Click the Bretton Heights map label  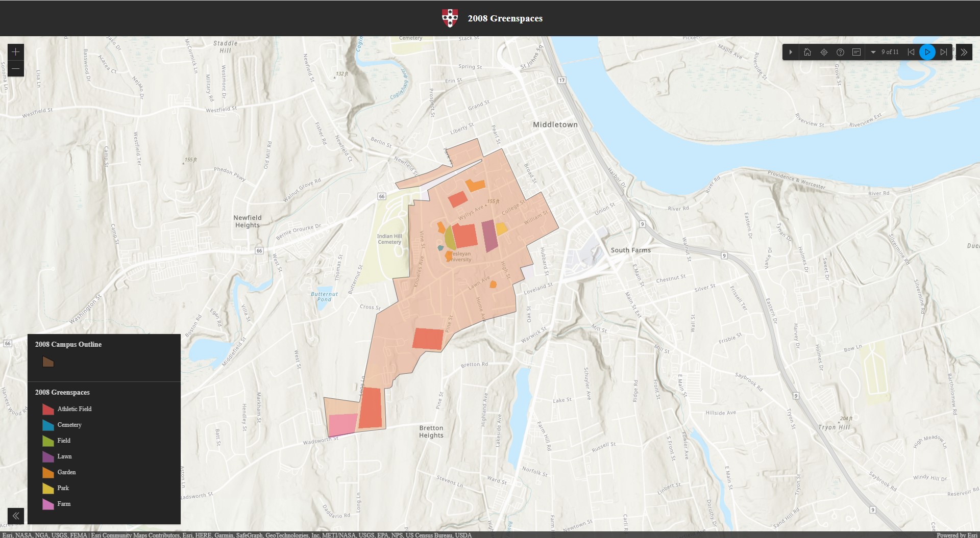point(431,431)
